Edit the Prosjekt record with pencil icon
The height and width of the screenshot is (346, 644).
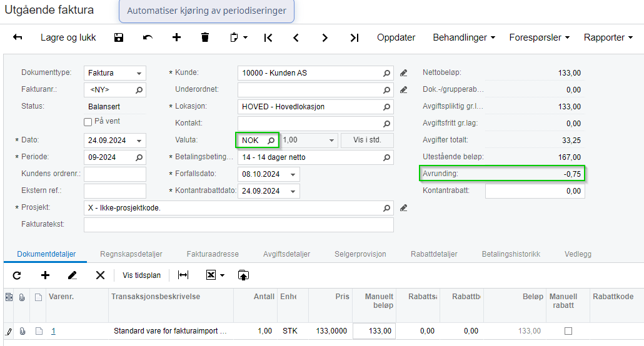(x=404, y=208)
